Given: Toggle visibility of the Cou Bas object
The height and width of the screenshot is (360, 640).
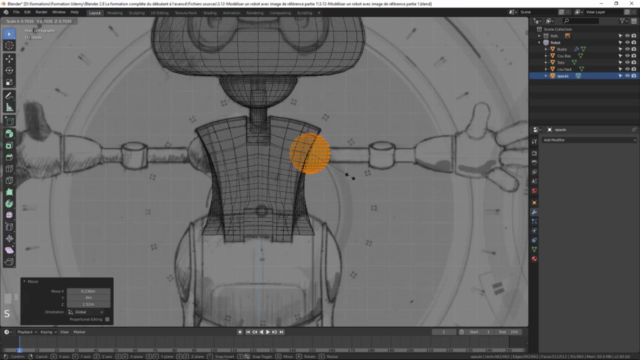Looking at the screenshot, I should [627, 56].
